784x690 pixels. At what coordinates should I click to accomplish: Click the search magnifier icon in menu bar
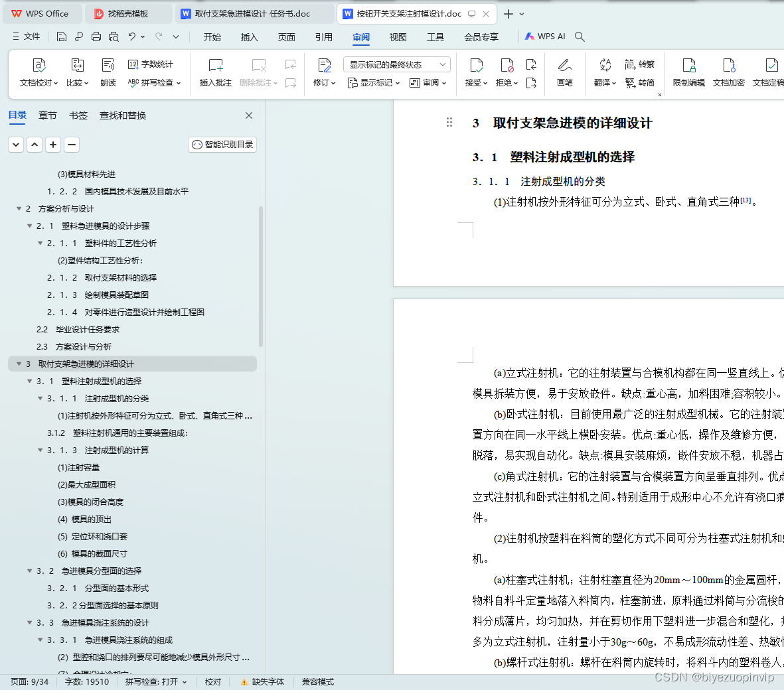580,36
